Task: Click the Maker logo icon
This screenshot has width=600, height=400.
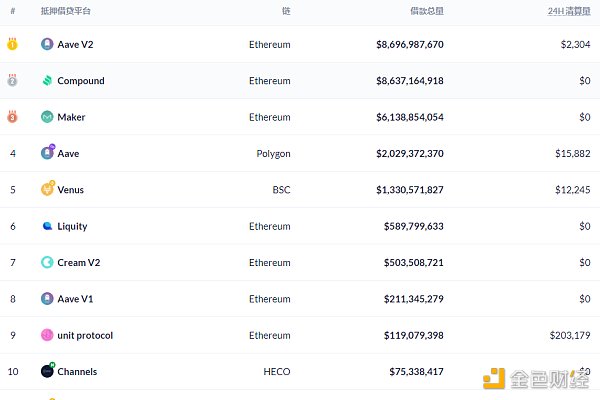Action: click(x=47, y=117)
